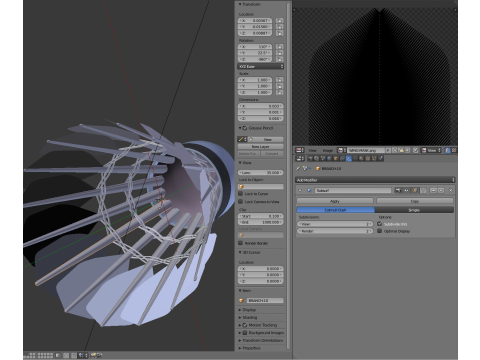Click the pin image icon in UV header
This screenshot has width=480, height=360.
[415, 150]
